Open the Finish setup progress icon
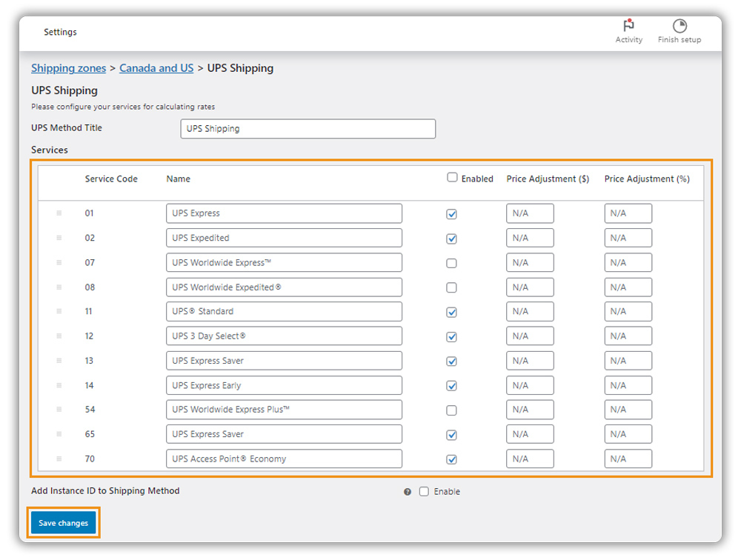The width and height of the screenshot is (741, 560). 679,25
